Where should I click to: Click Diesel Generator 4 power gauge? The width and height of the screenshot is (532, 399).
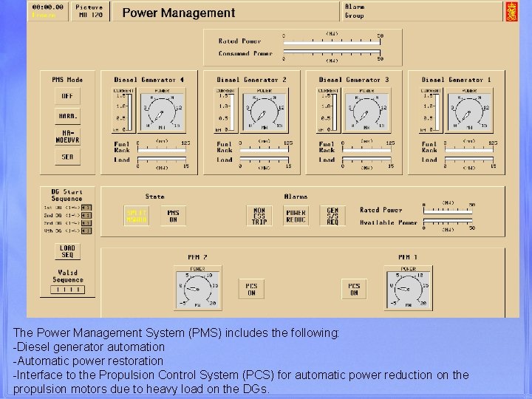[162, 110]
